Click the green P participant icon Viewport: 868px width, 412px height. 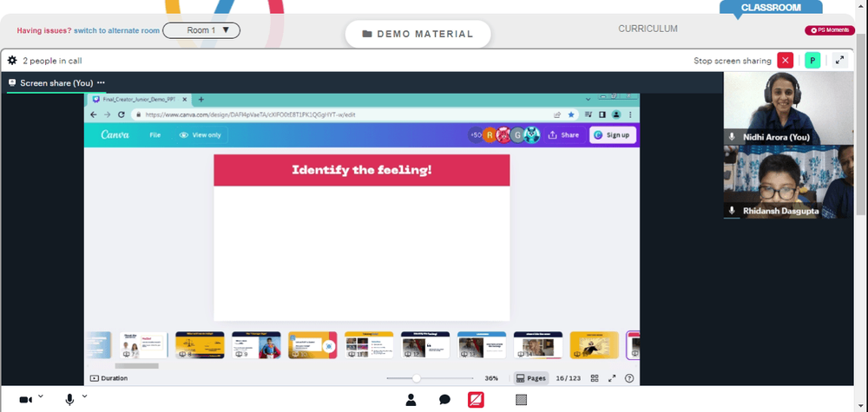(x=812, y=60)
